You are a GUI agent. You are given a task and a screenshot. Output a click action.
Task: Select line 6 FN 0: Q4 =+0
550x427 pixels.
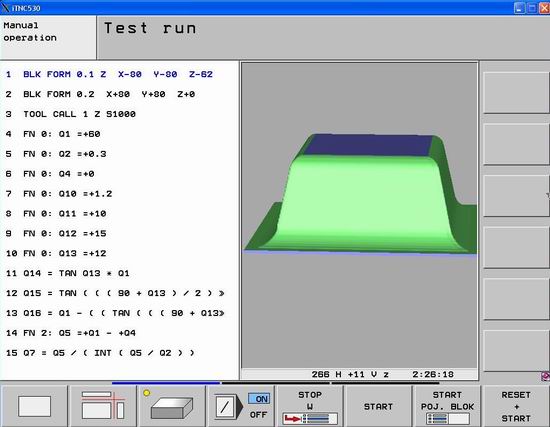(x=50, y=174)
